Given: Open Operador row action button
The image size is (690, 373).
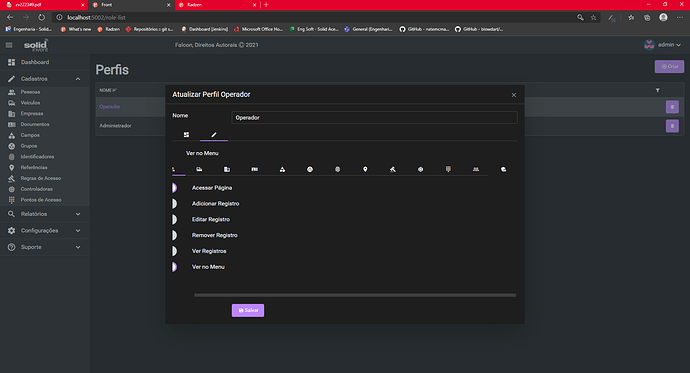Looking at the screenshot, I should 672,107.
